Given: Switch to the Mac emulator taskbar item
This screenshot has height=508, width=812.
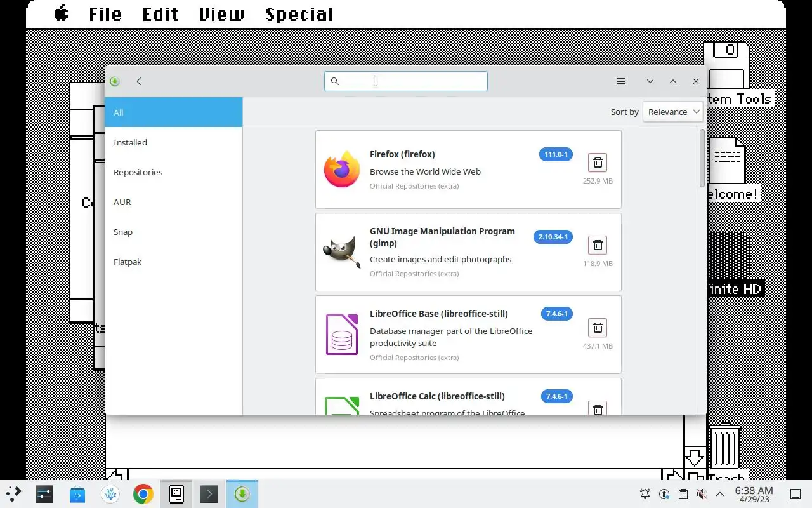Looking at the screenshot, I should pyautogui.click(x=176, y=494).
